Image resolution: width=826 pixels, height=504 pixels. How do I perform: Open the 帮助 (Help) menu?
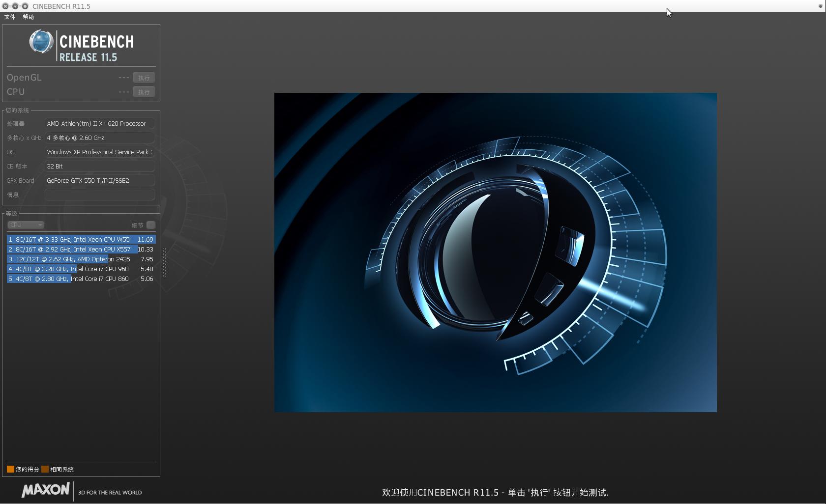[29, 17]
